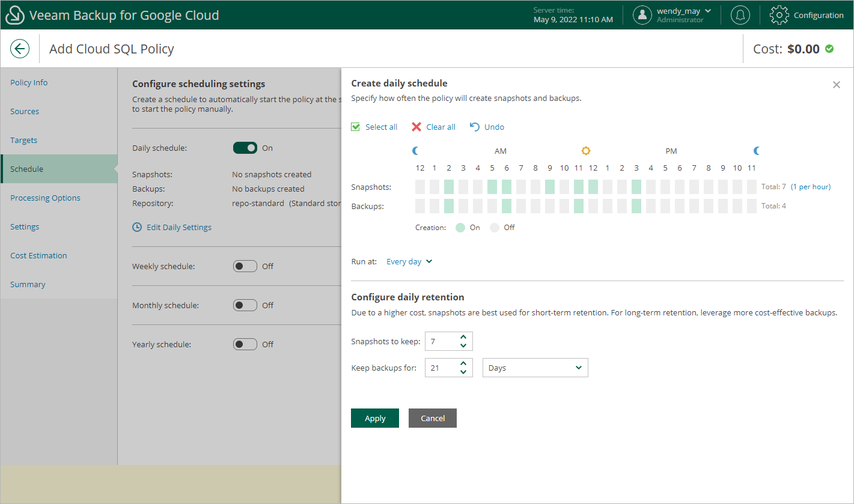Click the Cancel button

(x=433, y=418)
